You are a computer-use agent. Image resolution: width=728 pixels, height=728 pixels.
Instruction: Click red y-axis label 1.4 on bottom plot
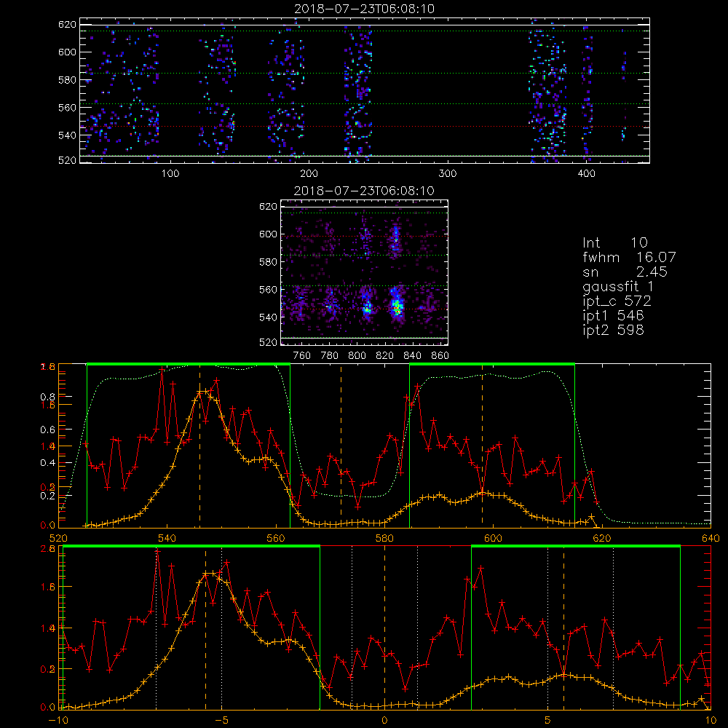coord(47,628)
